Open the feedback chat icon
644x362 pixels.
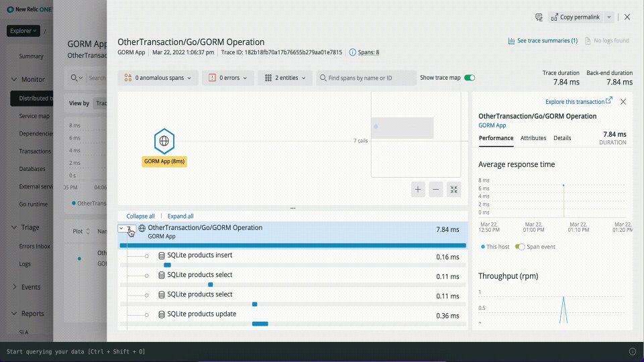point(539,17)
